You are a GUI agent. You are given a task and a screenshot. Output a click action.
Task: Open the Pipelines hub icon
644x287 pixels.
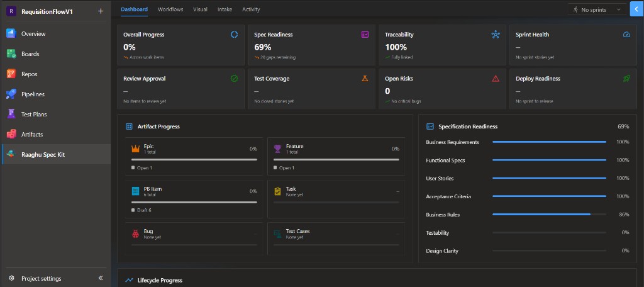click(x=11, y=94)
